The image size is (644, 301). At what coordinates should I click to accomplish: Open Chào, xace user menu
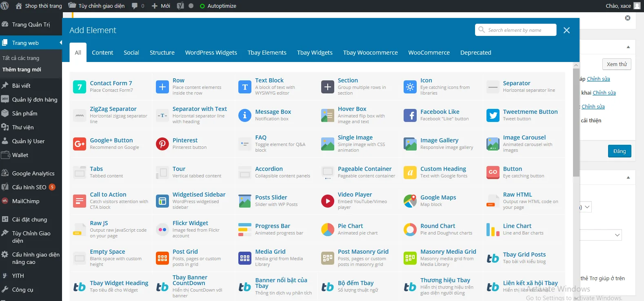(x=623, y=6)
